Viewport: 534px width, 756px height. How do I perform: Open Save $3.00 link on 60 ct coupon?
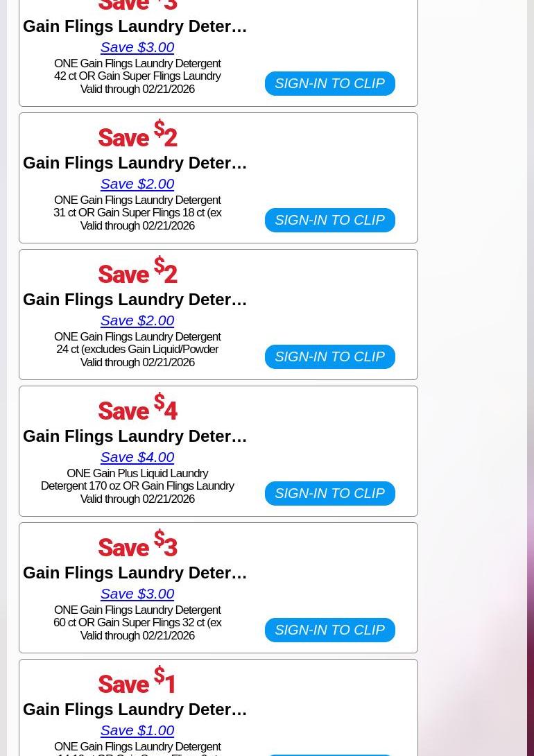click(137, 594)
